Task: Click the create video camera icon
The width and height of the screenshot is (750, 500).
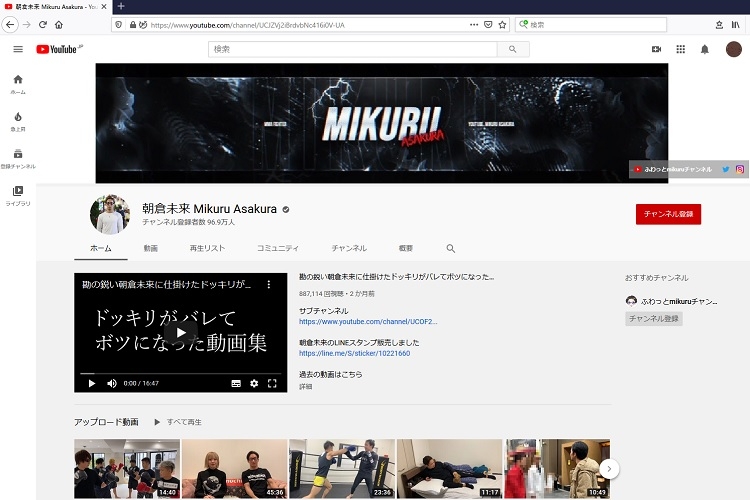Action: (656, 49)
